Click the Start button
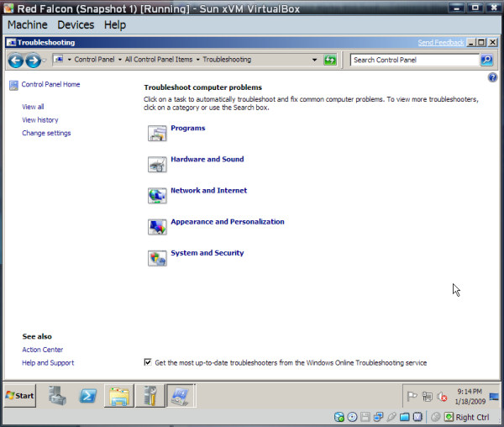Image resolution: width=504 pixels, height=427 pixels. tap(20, 396)
